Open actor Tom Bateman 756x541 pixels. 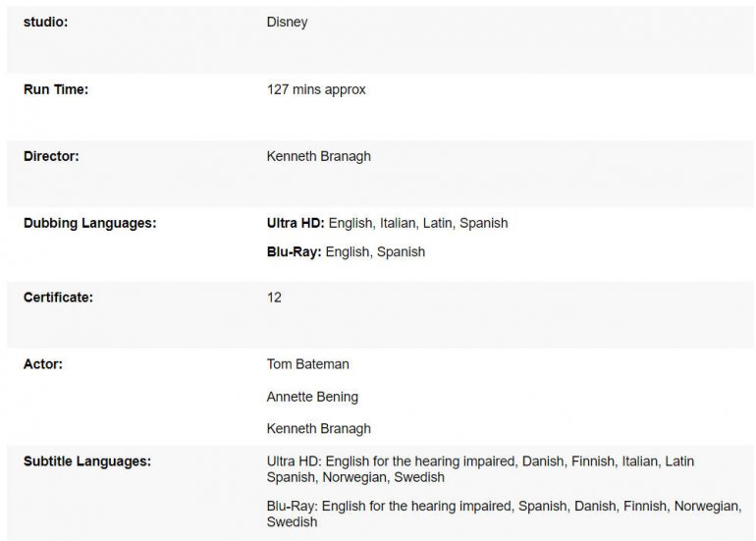pyautogui.click(x=307, y=364)
